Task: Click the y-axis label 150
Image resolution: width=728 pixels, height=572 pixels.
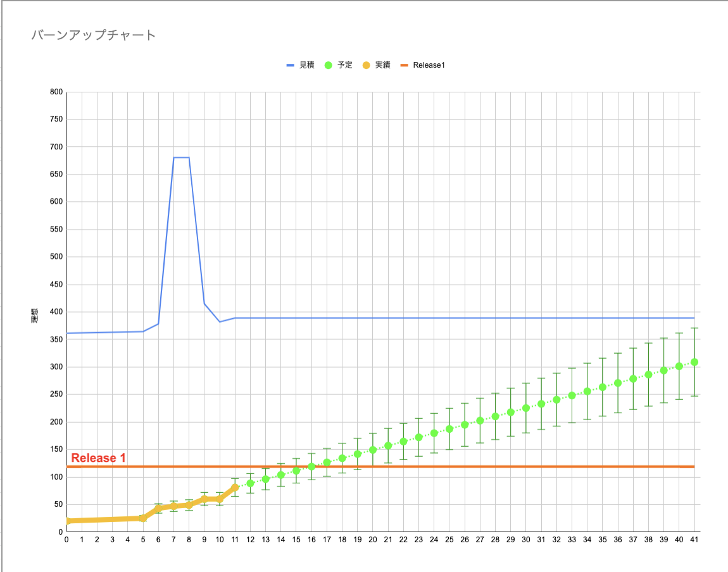Action: [56, 449]
